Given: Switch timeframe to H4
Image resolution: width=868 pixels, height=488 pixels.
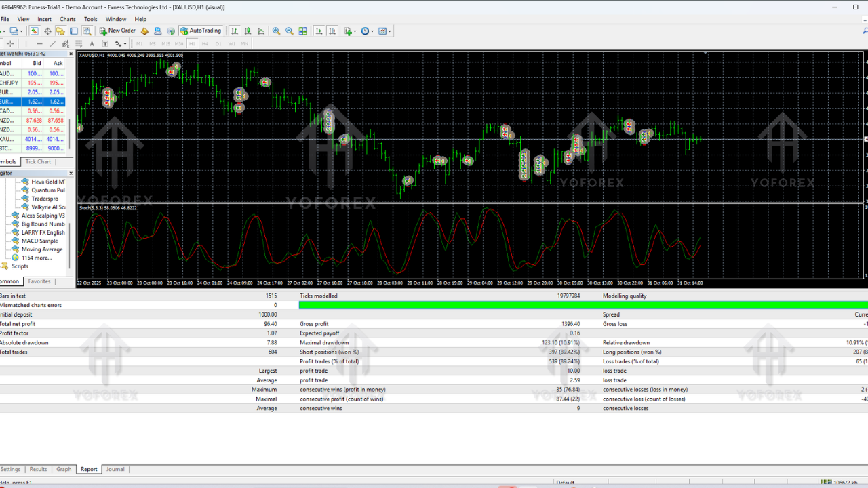Looking at the screenshot, I should point(205,43).
